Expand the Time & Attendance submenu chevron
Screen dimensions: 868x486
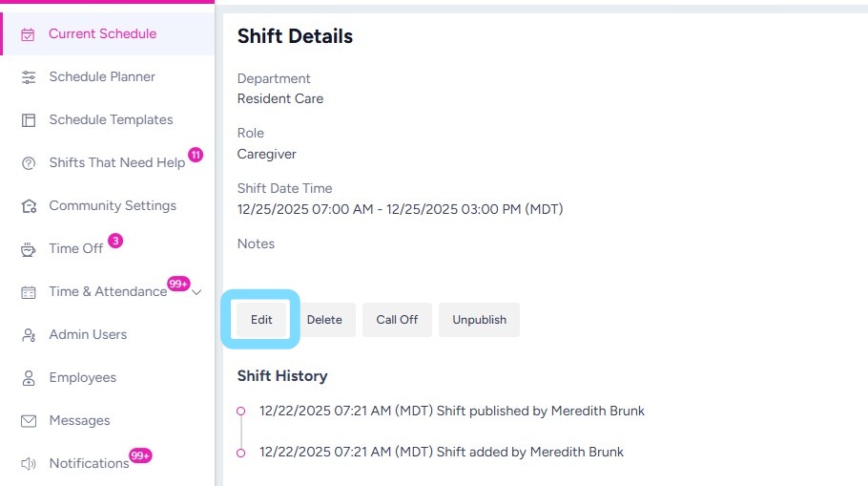point(197,292)
